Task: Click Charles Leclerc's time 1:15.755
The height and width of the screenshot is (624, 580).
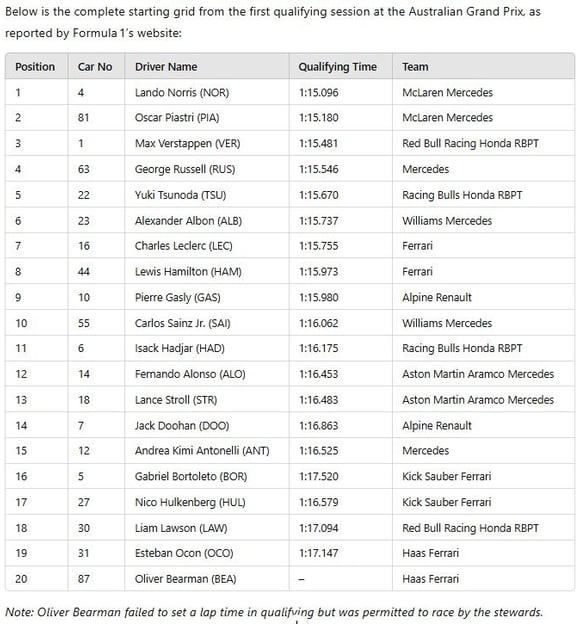Action: tap(318, 246)
